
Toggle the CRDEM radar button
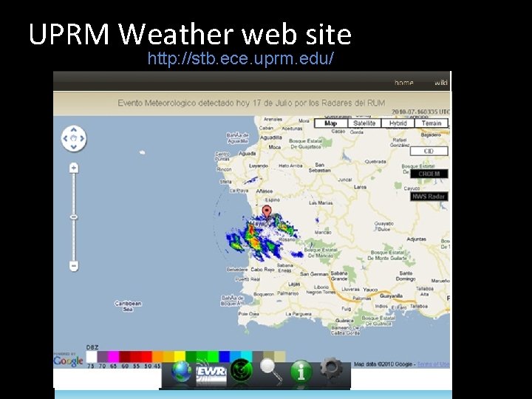pos(429,174)
